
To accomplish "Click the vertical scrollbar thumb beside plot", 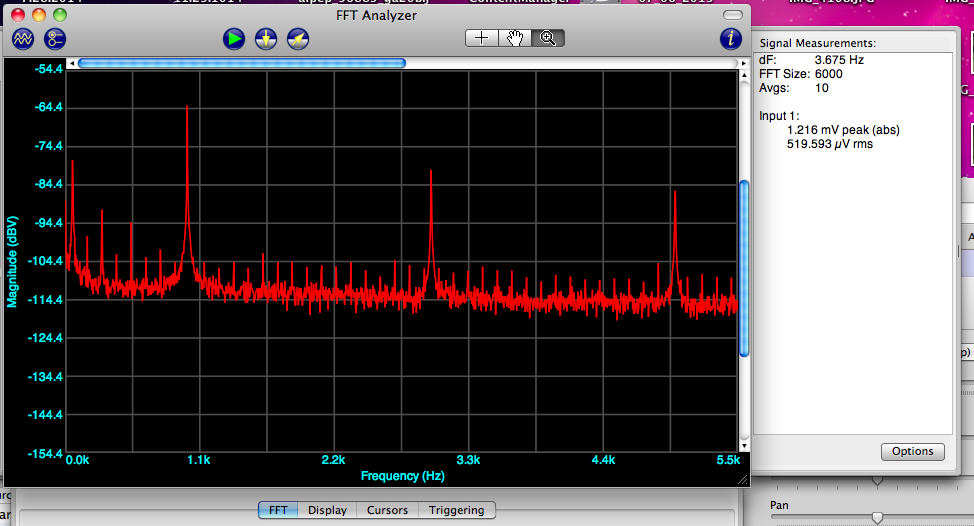I will coord(744,268).
